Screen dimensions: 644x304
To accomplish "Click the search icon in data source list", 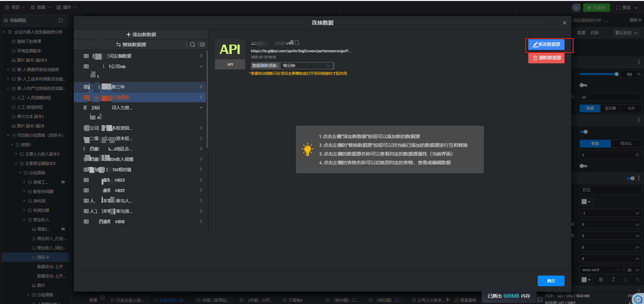I will pos(192,45).
